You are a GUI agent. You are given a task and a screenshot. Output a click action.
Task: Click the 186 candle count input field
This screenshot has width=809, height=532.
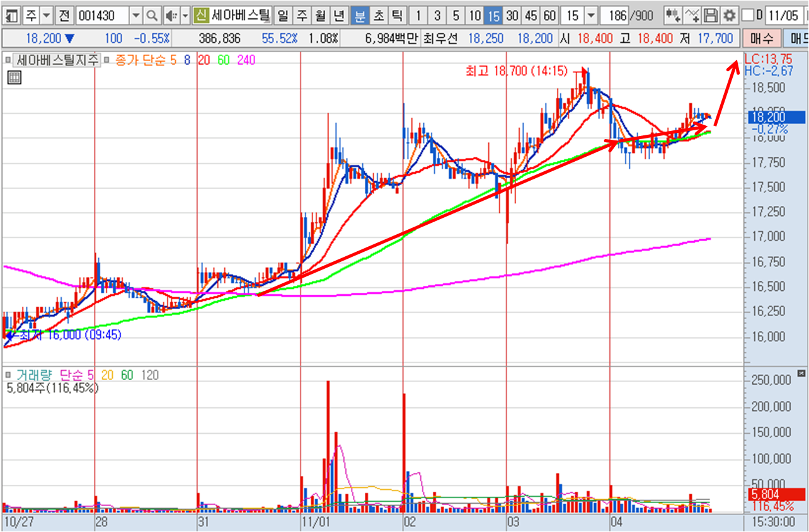pyautogui.click(x=613, y=14)
